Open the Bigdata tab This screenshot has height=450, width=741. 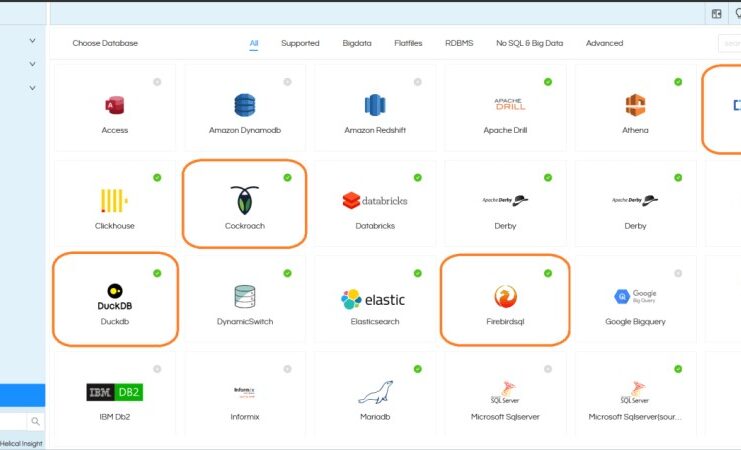pyautogui.click(x=357, y=43)
